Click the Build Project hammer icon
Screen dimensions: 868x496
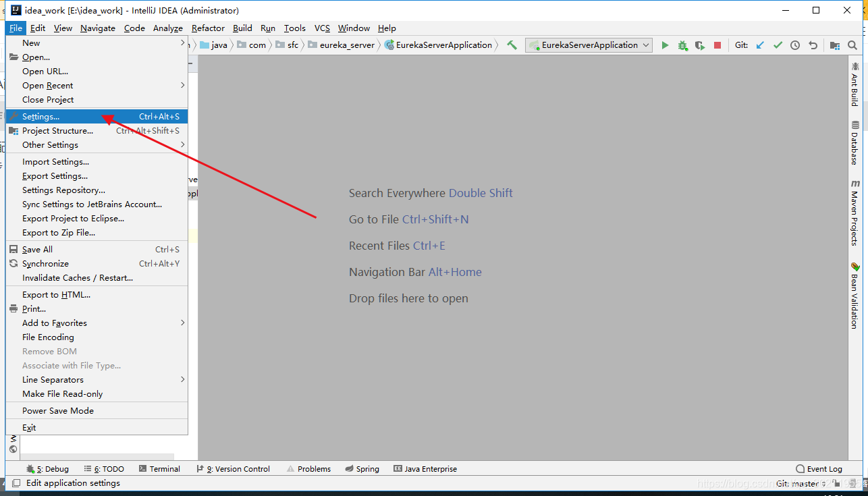click(512, 45)
